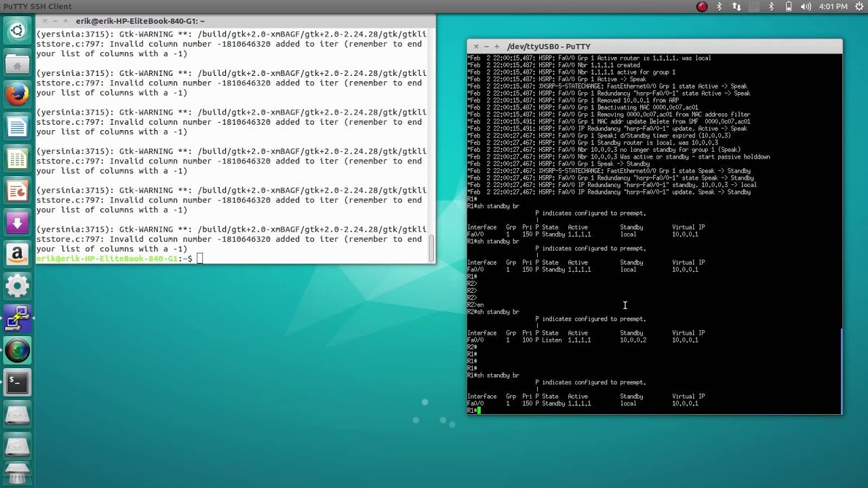The width and height of the screenshot is (868, 488).
Task: Click the terminal cursor after the erik@erik prompt
Action: point(199,258)
